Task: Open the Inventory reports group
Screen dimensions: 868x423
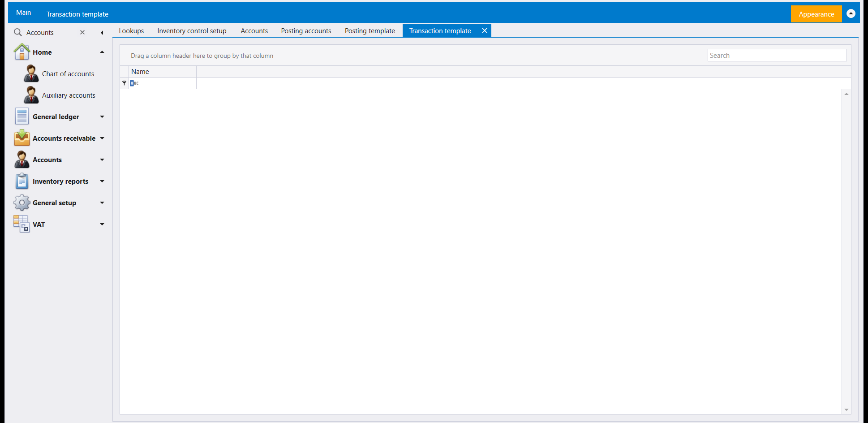Action: click(60, 181)
